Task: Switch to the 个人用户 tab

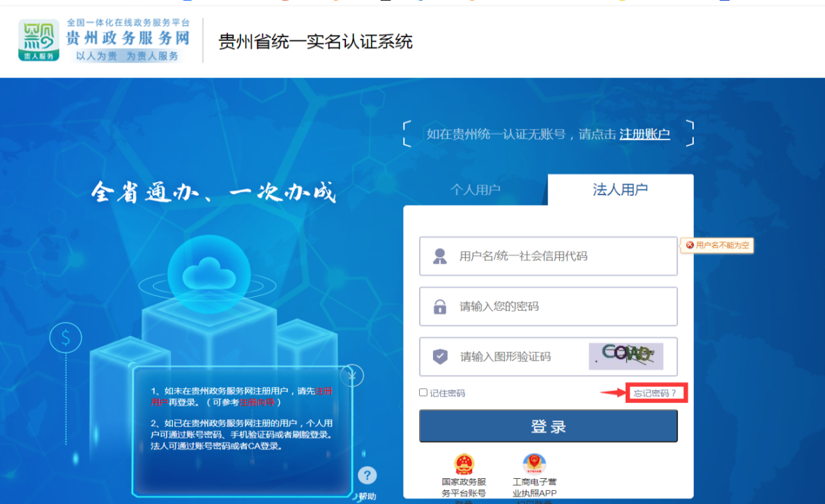Action: click(x=475, y=190)
